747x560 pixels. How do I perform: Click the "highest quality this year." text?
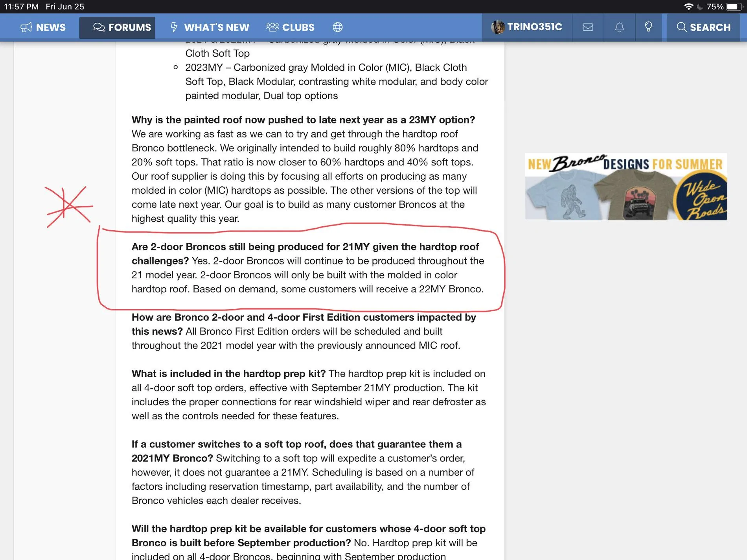click(x=186, y=218)
